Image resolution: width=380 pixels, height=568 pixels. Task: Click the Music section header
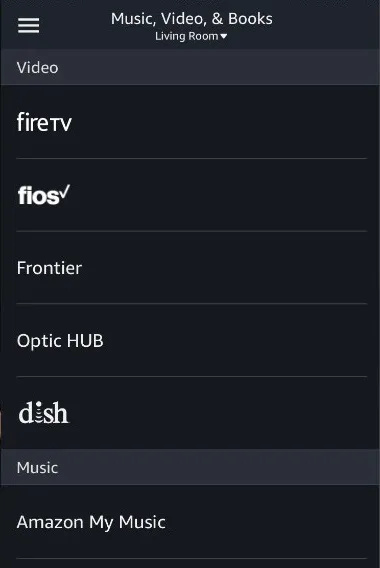(x=190, y=467)
